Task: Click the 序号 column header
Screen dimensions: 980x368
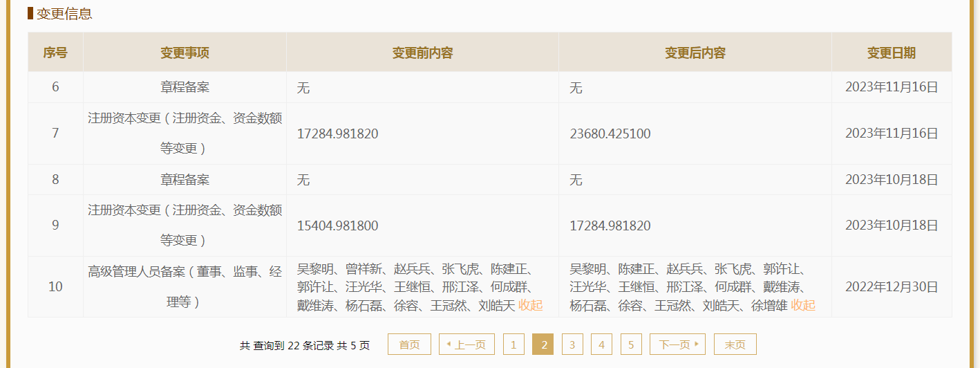Action: tap(55, 53)
